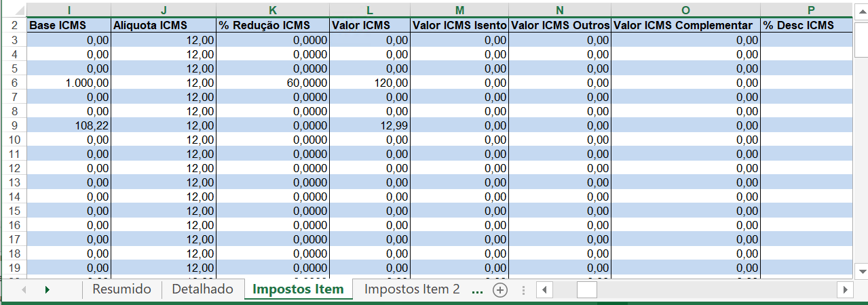Select the Valor ICMS Complementar header cell
868x305 pixels.
click(x=685, y=25)
